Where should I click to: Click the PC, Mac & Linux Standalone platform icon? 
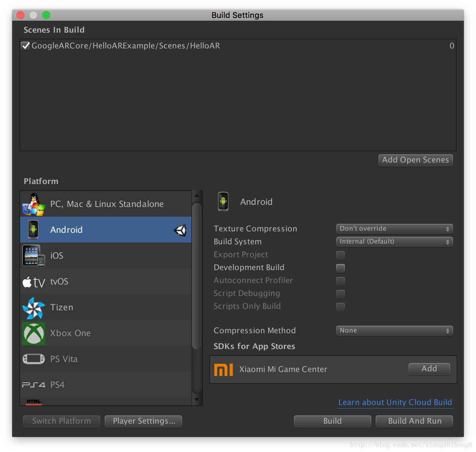(x=34, y=204)
